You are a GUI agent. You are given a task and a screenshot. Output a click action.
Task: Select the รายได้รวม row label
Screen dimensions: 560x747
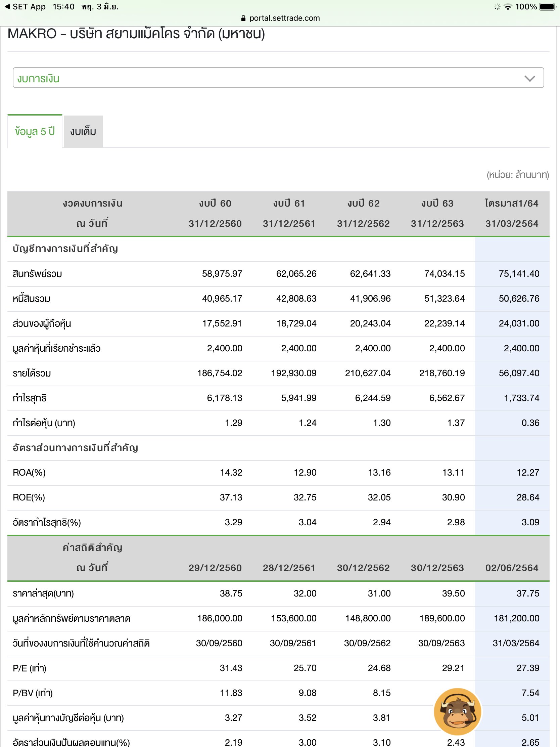click(32, 373)
